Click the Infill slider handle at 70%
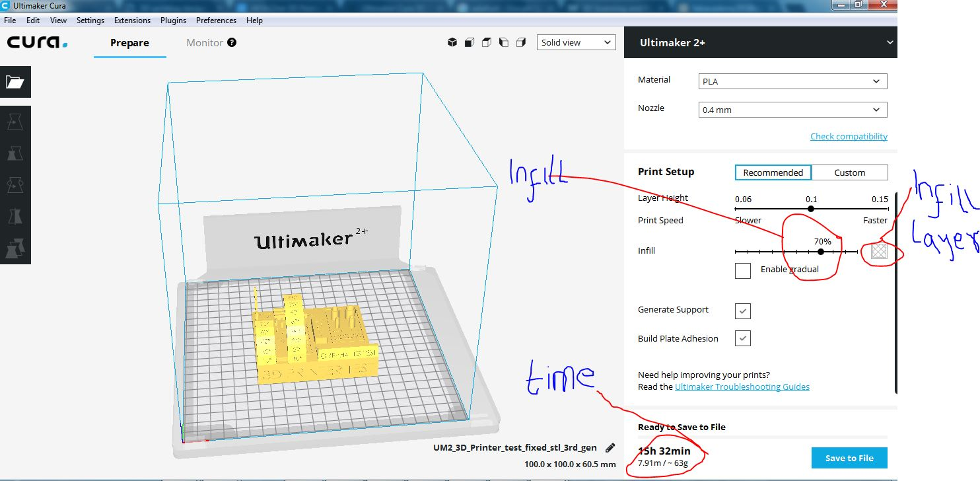 [820, 252]
